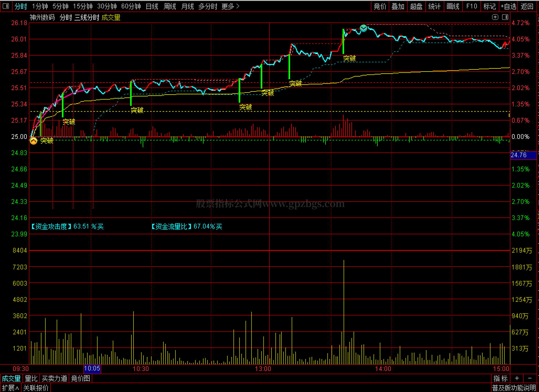
Task: Click the highlighted 10:05 time marker
Action: coord(92,369)
